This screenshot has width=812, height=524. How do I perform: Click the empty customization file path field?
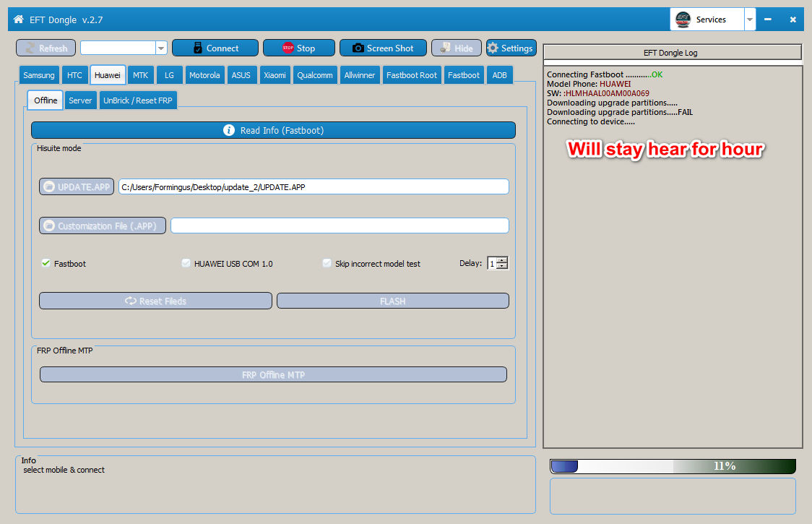[340, 226]
